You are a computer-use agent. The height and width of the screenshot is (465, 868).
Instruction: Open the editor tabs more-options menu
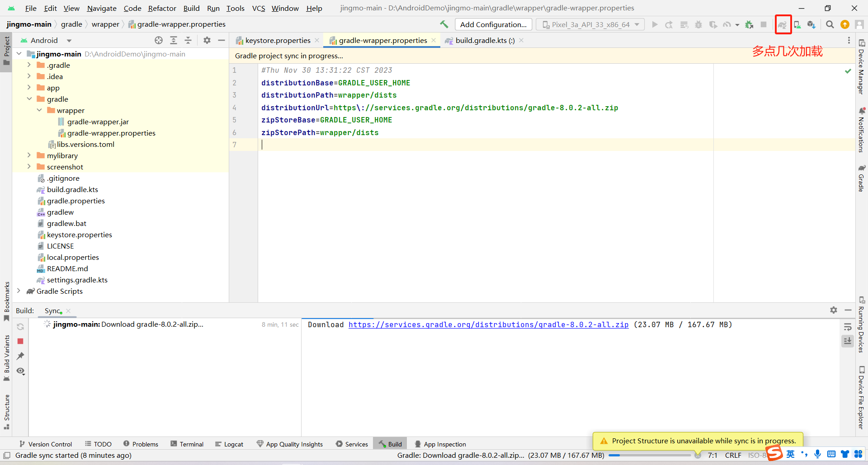[849, 40]
